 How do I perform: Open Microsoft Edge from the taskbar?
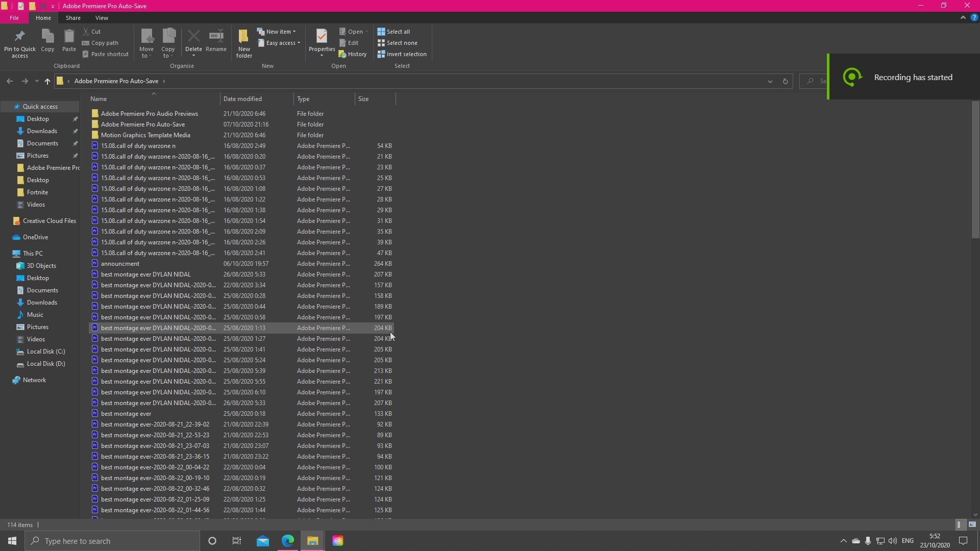pos(288,541)
